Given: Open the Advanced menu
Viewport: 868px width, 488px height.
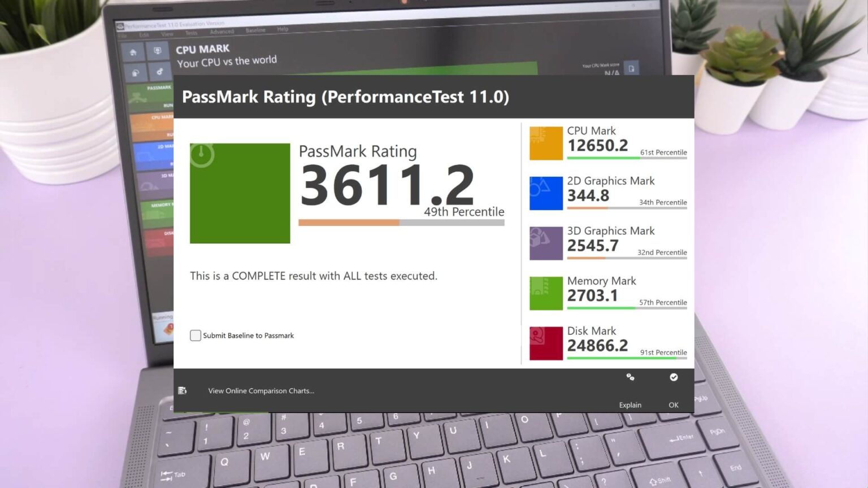Looking at the screenshot, I should point(222,32).
